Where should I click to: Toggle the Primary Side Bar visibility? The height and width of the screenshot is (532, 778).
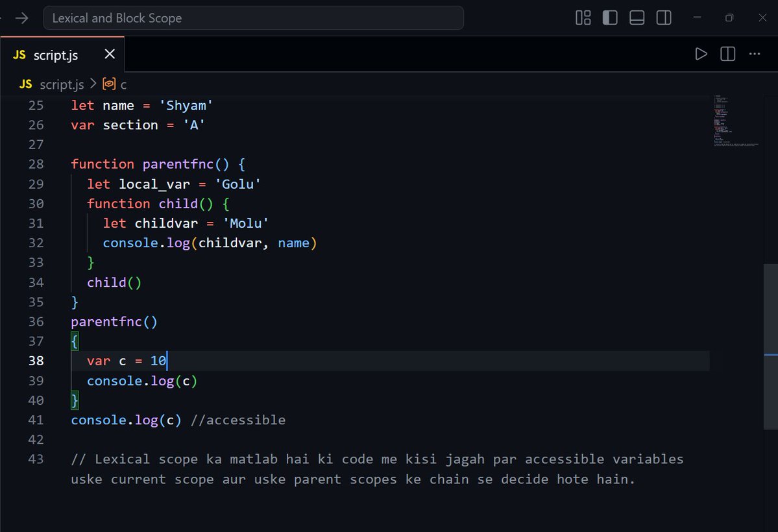pos(610,18)
